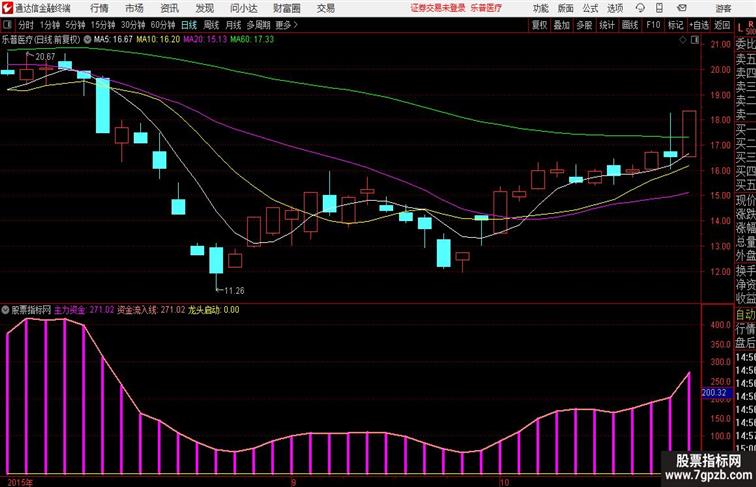Click the 主力资金 271.02 indicator label

pos(84,310)
